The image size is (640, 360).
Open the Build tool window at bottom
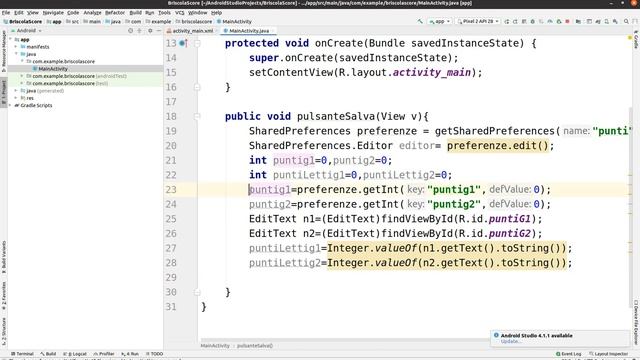coord(48,354)
